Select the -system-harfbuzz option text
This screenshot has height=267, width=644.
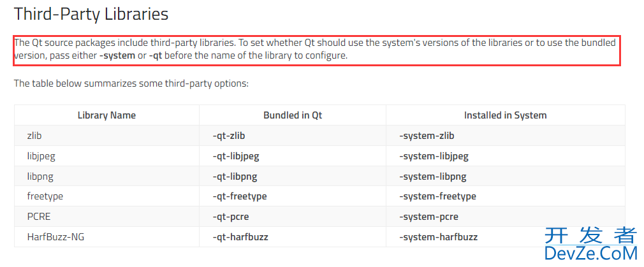coord(438,237)
